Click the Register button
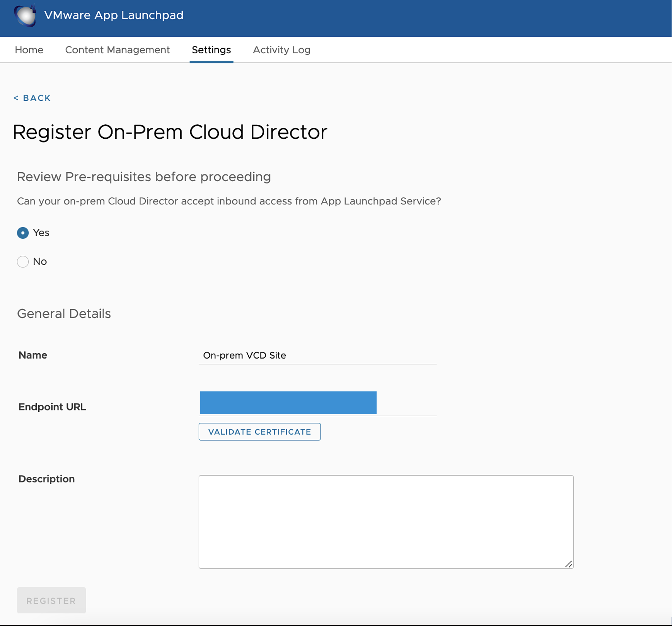 [x=51, y=600]
